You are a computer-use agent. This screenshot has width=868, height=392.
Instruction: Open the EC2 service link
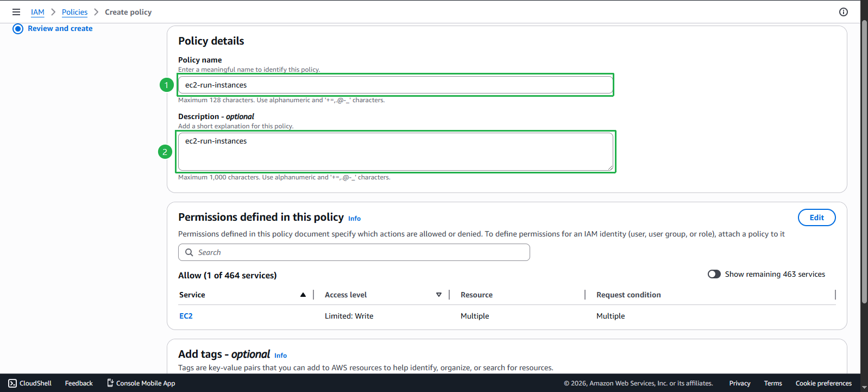click(x=186, y=316)
